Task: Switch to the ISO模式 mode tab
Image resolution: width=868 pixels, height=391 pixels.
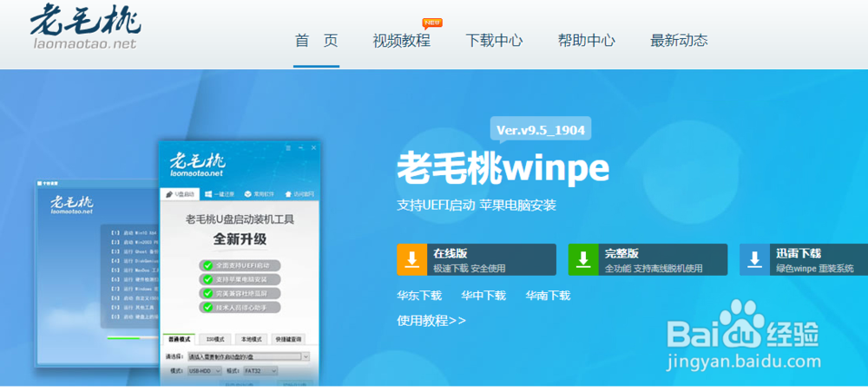Action: tap(214, 339)
